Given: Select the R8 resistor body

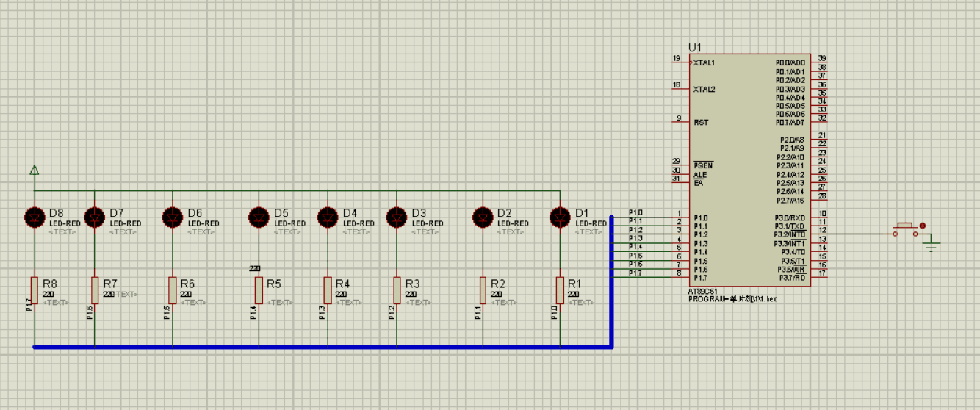Looking at the screenshot, I should pos(35,290).
